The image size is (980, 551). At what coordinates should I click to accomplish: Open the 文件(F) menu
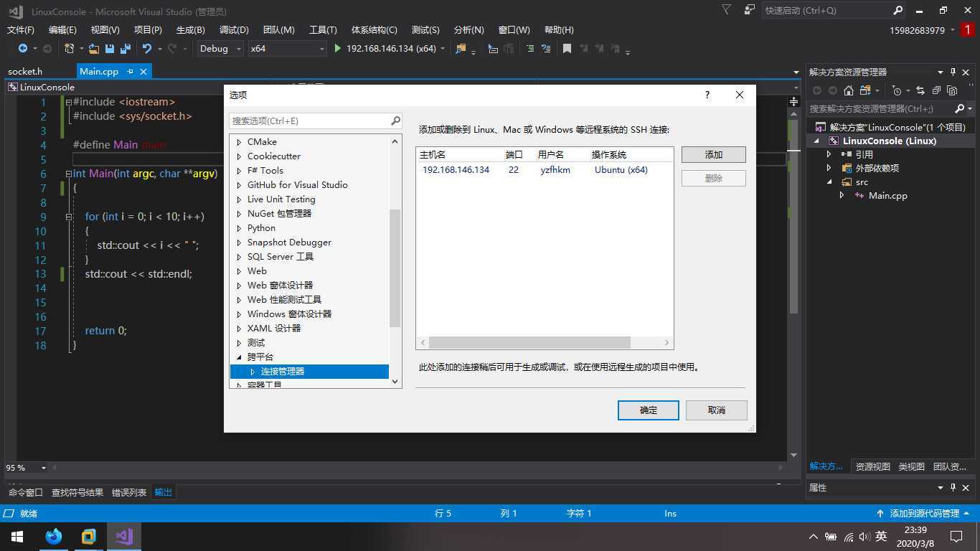[x=21, y=30]
